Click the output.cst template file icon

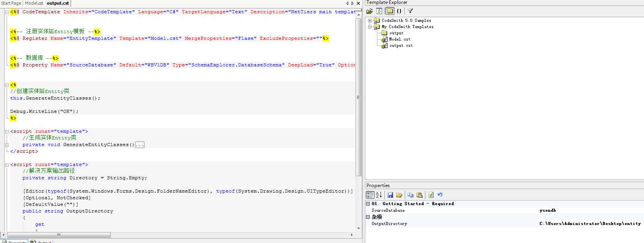[384, 45]
